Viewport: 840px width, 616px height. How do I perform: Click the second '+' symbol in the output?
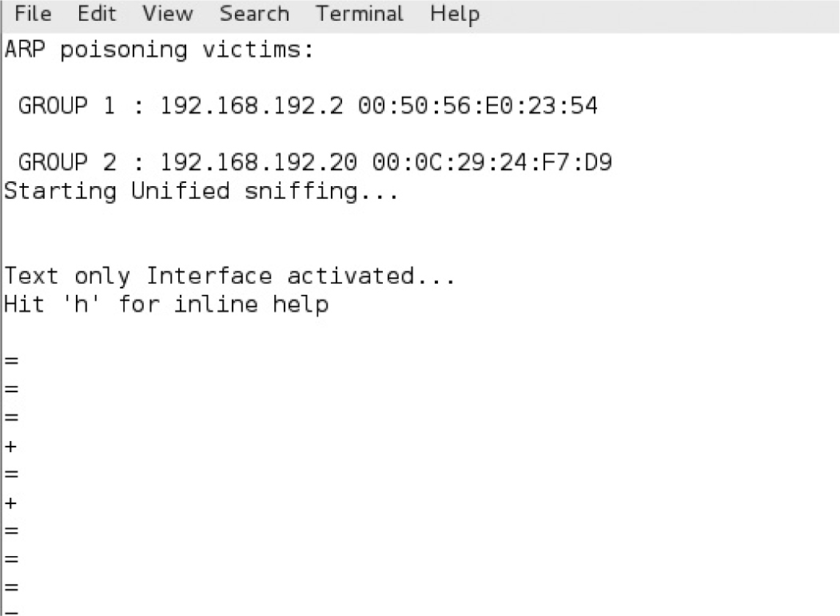coord(10,503)
